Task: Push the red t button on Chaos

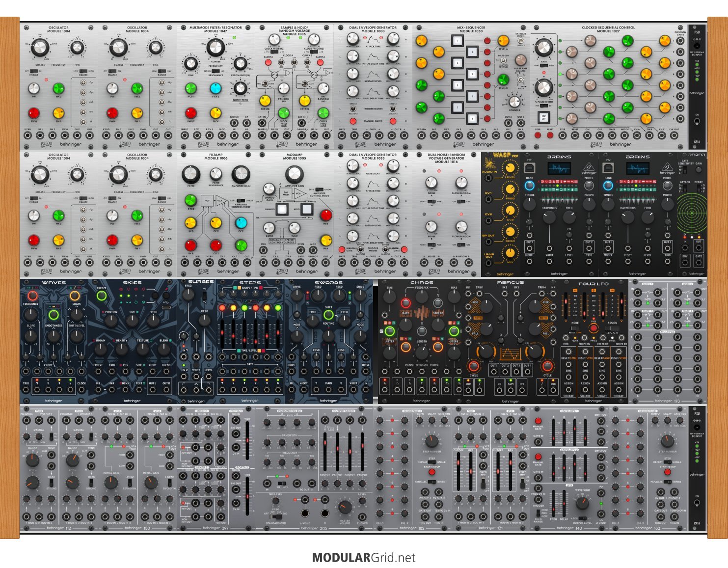Action: [x=406, y=303]
